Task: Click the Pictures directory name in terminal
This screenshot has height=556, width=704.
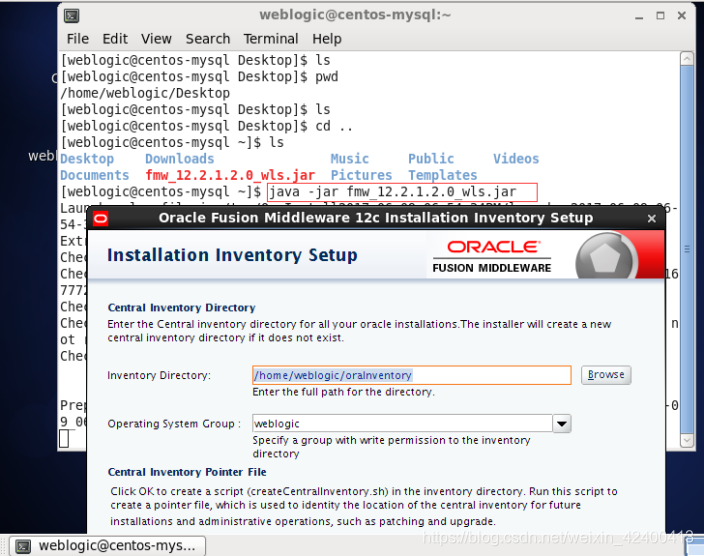Action: 361,175
